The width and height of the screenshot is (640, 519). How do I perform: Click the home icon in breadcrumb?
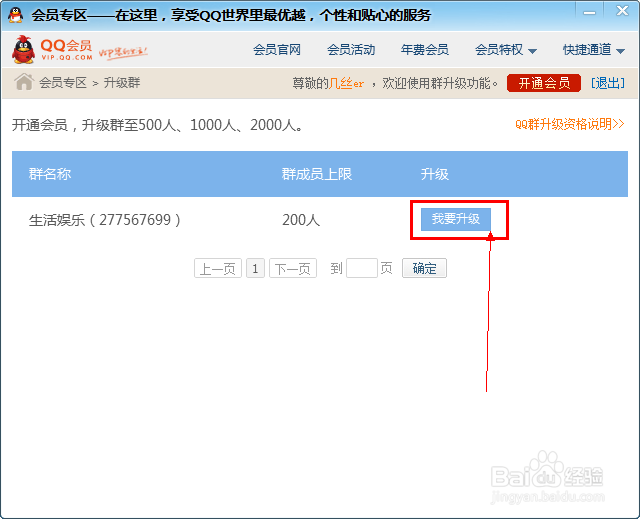24,82
